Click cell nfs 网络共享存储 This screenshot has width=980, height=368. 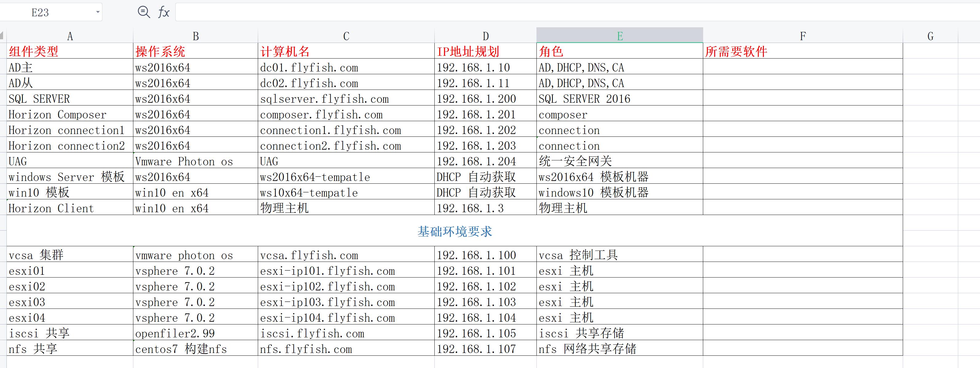[620, 348]
